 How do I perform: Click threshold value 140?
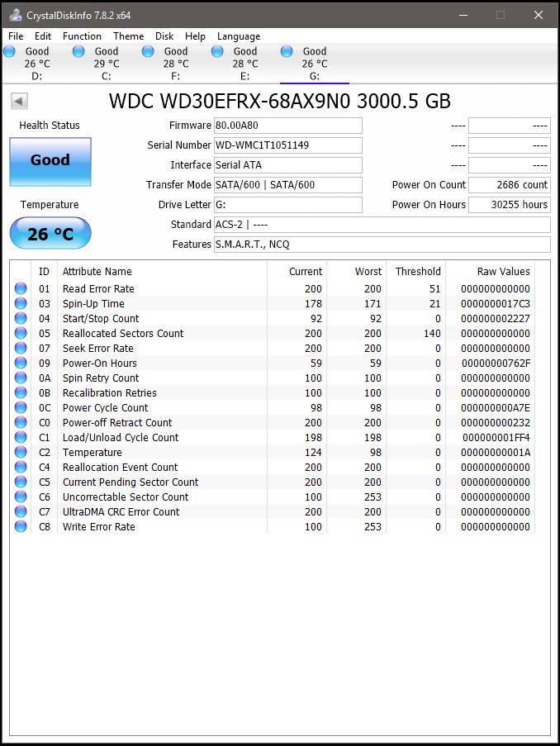tap(432, 333)
